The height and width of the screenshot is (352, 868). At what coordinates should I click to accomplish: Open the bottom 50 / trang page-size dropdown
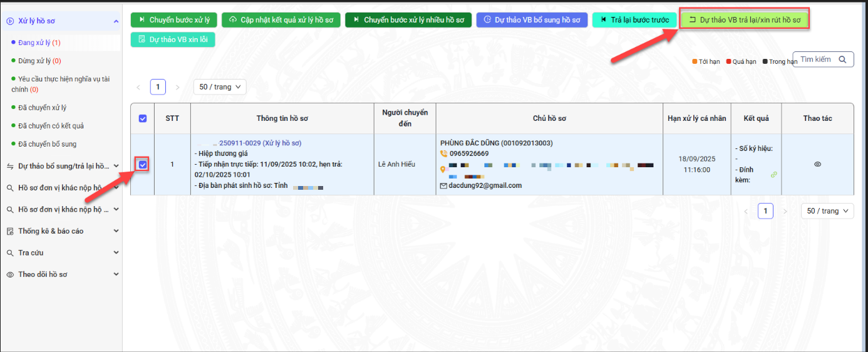click(827, 211)
